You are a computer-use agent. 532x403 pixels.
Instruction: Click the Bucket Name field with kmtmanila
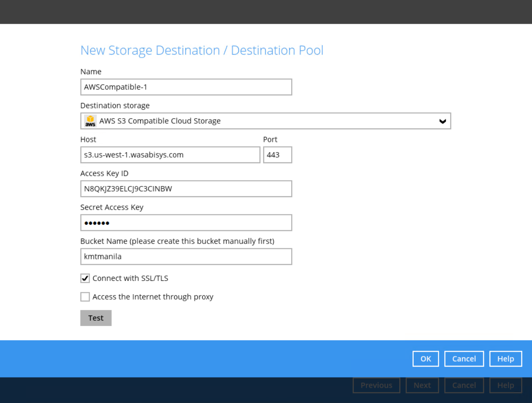coord(186,257)
